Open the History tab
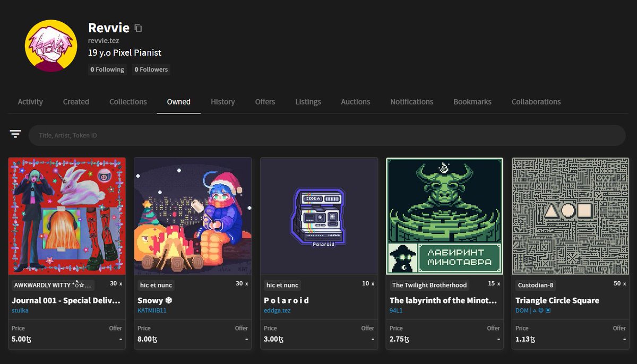 (x=222, y=101)
